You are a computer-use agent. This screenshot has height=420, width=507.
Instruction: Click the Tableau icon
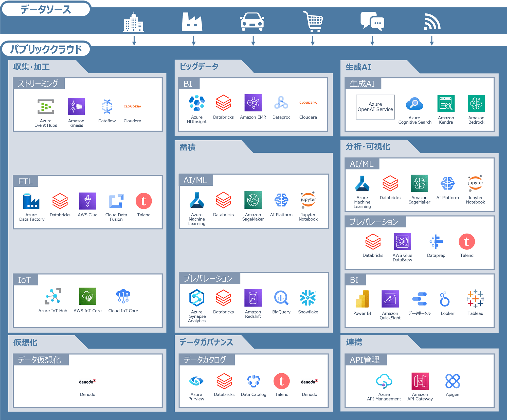[475, 299]
